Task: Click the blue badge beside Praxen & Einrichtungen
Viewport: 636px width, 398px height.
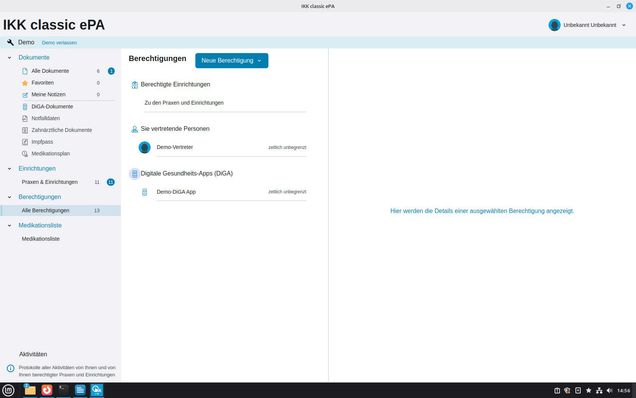Action: [x=111, y=182]
